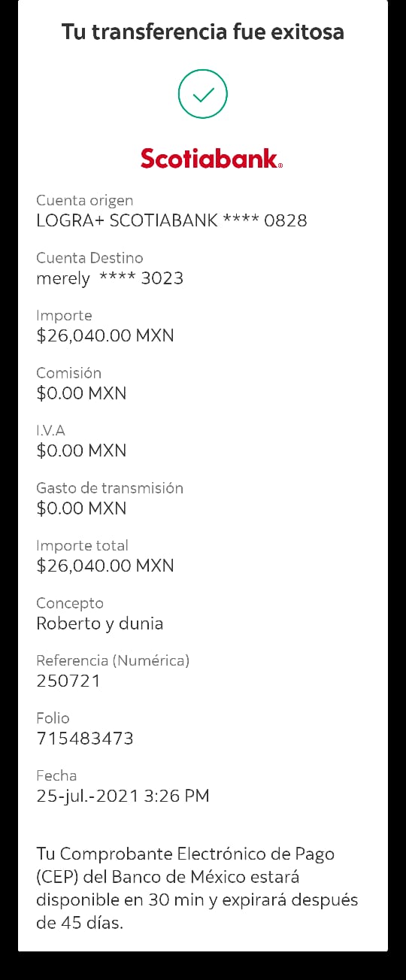Select the Folio number 715483473
The width and height of the screenshot is (406, 980).
click(x=85, y=739)
